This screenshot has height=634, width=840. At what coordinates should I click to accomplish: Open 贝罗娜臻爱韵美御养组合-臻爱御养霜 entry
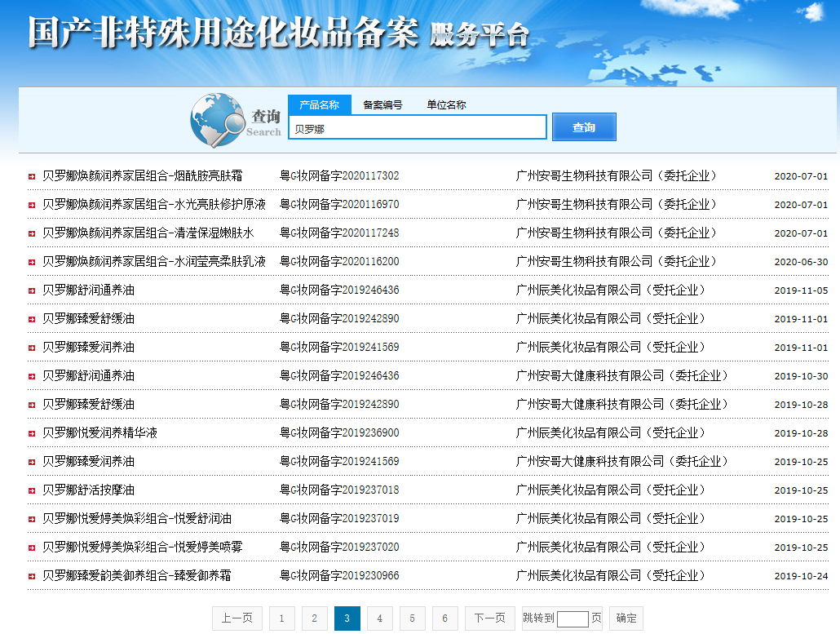click(x=136, y=575)
